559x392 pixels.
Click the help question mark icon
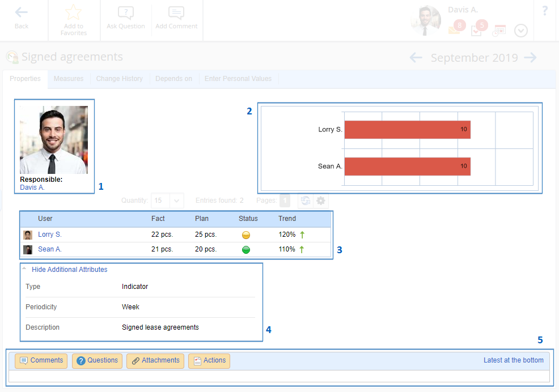pyautogui.click(x=545, y=11)
